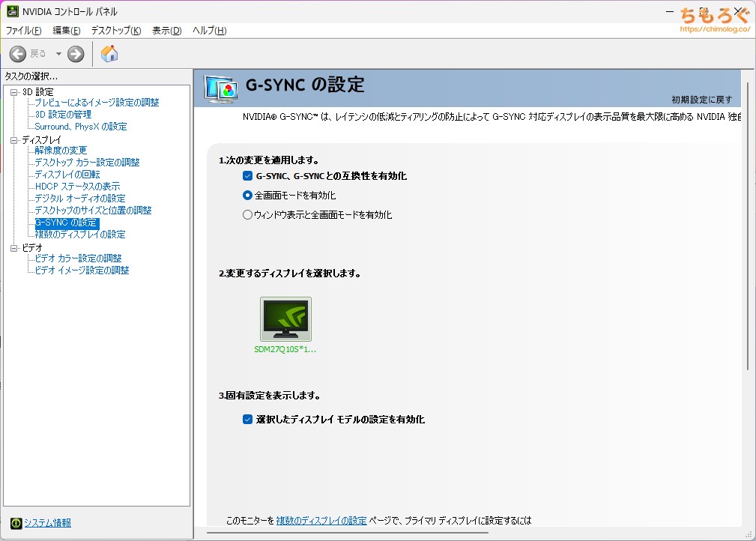Open 解像度の変更 tree item

click(x=61, y=151)
